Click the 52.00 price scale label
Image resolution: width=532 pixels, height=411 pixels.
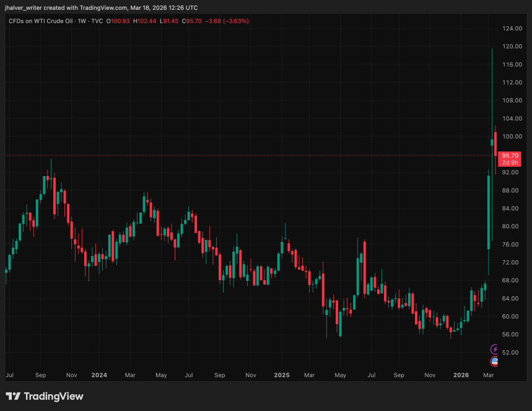coord(510,352)
